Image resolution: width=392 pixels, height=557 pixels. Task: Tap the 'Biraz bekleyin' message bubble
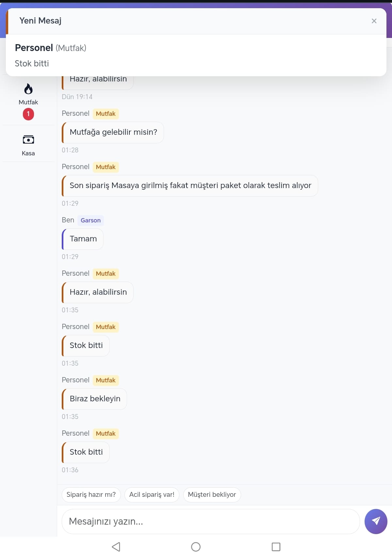coord(95,399)
